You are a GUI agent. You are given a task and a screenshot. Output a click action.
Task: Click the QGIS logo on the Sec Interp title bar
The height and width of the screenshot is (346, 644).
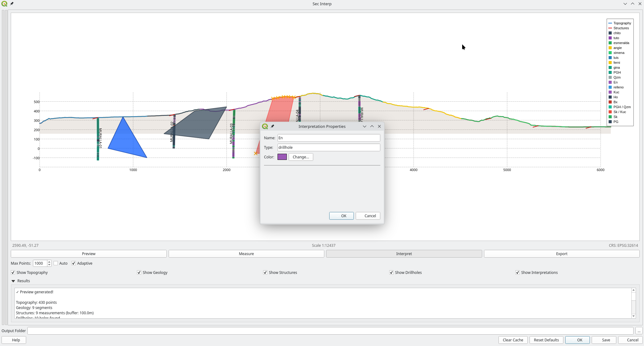4,4
